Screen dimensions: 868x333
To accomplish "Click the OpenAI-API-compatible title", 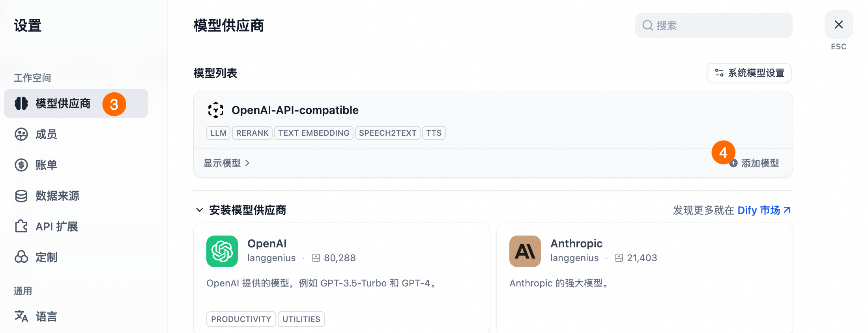I will click(x=295, y=110).
